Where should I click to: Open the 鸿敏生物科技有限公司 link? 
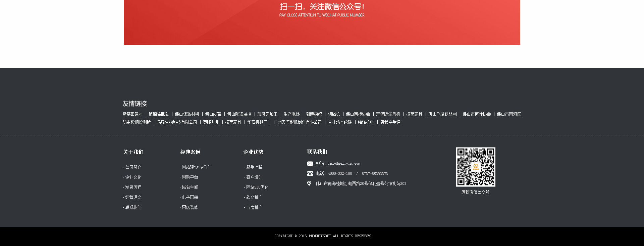point(177,122)
